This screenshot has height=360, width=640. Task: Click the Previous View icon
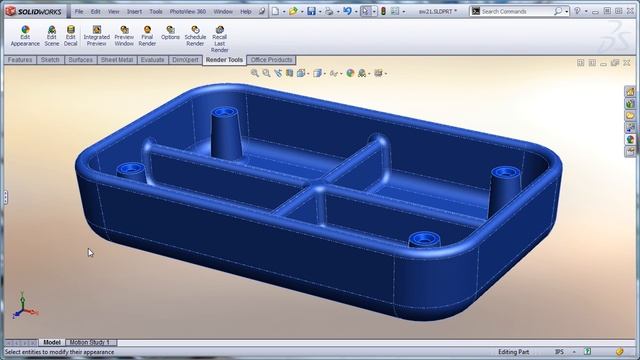click(278, 73)
